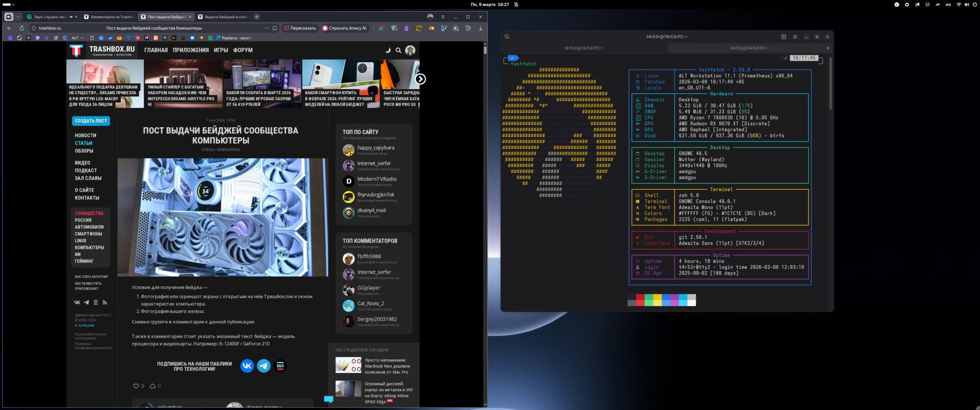Click the Telegram subscribe round icon
The image size is (980, 410).
click(264, 366)
